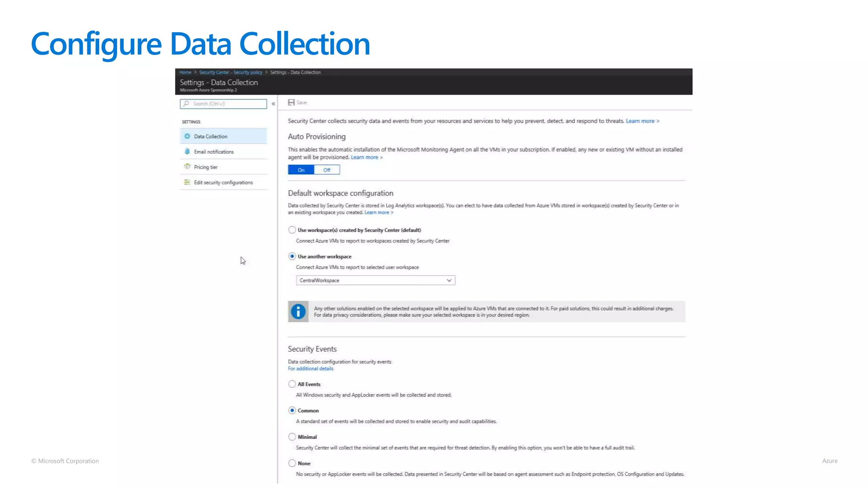This screenshot has width=868, height=488.
Task: Click Learn more link under Default workspace configuration
Action: click(379, 213)
